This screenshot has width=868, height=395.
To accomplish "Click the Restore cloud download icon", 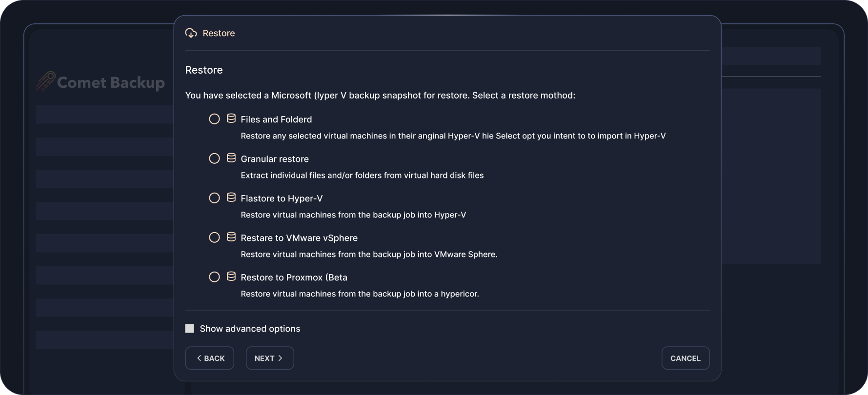I will click(191, 33).
